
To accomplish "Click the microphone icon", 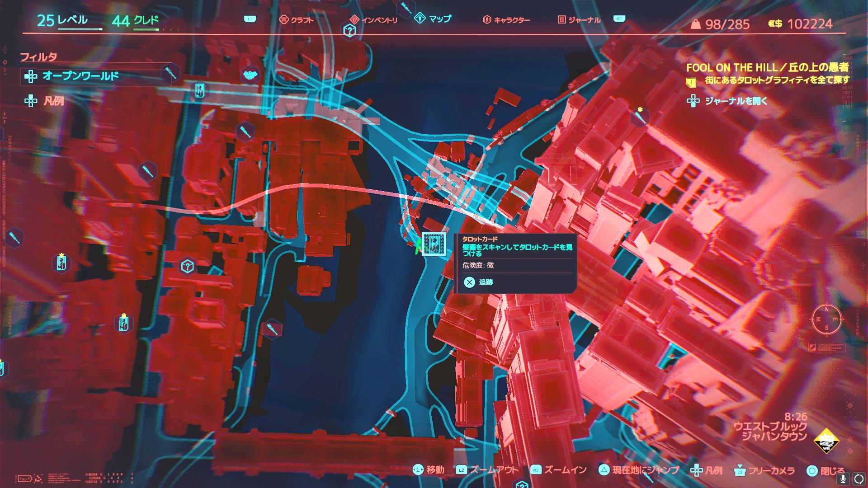I will click(842, 479).
